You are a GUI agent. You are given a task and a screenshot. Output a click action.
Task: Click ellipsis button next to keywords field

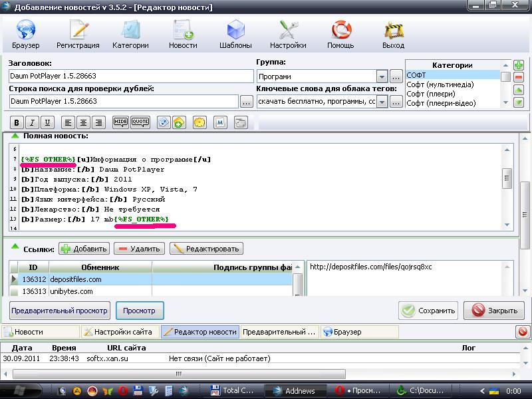point(396,102)
